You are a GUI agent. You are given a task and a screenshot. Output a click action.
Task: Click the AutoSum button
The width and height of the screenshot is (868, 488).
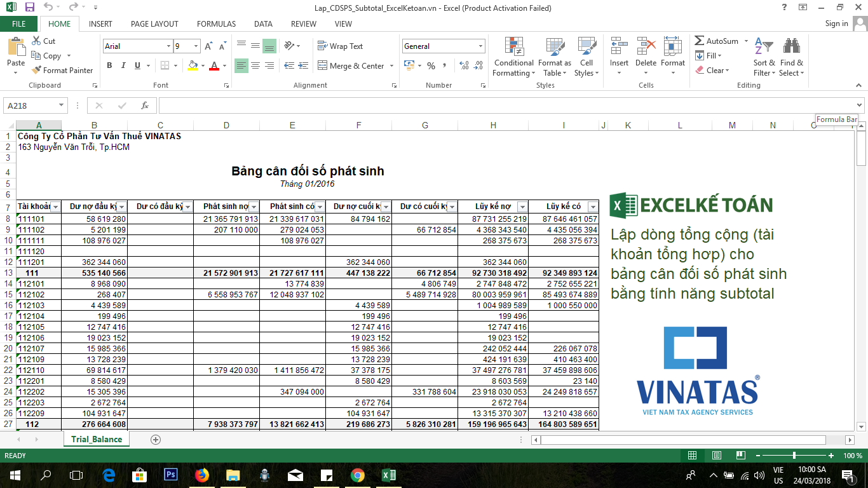coord(716,41)
